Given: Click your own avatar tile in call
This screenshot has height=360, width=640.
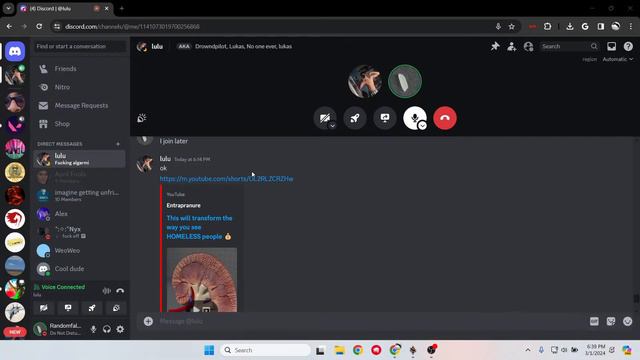Looking at the screenshot, I should coord(405,81).
